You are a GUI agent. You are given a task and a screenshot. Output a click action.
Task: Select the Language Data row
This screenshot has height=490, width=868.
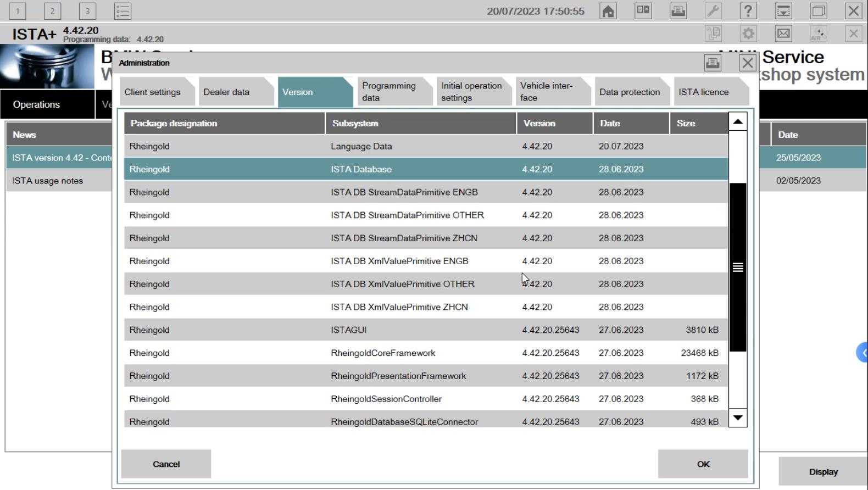[426, 146]
